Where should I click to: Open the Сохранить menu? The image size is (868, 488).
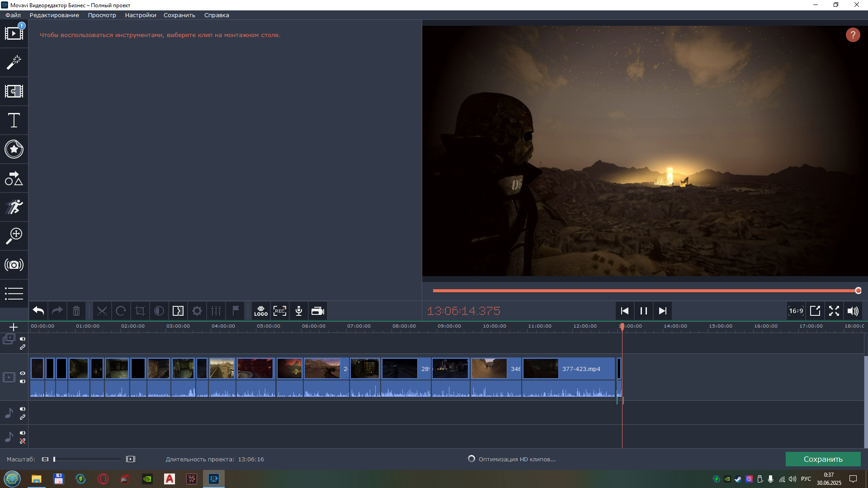point(179,15)
